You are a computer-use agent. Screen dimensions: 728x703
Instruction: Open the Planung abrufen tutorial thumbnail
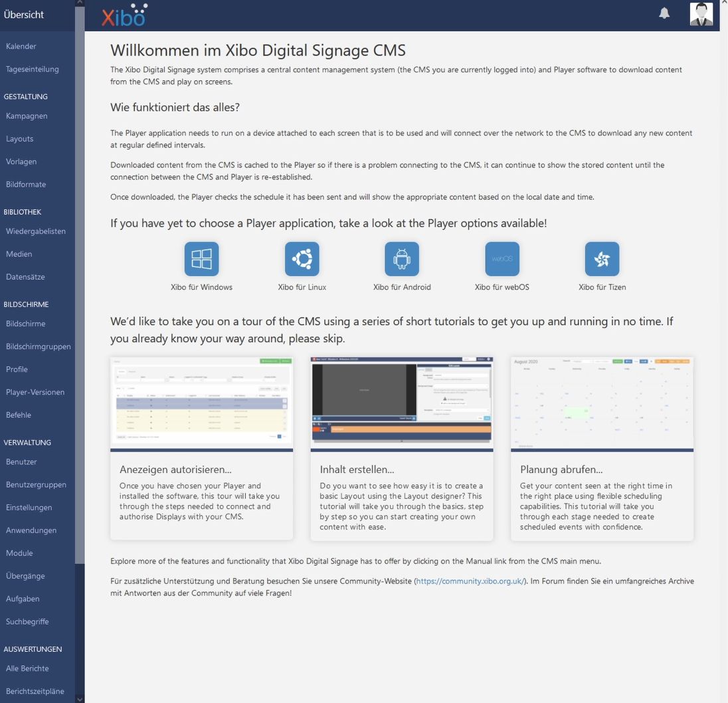(x=602, y=404)
